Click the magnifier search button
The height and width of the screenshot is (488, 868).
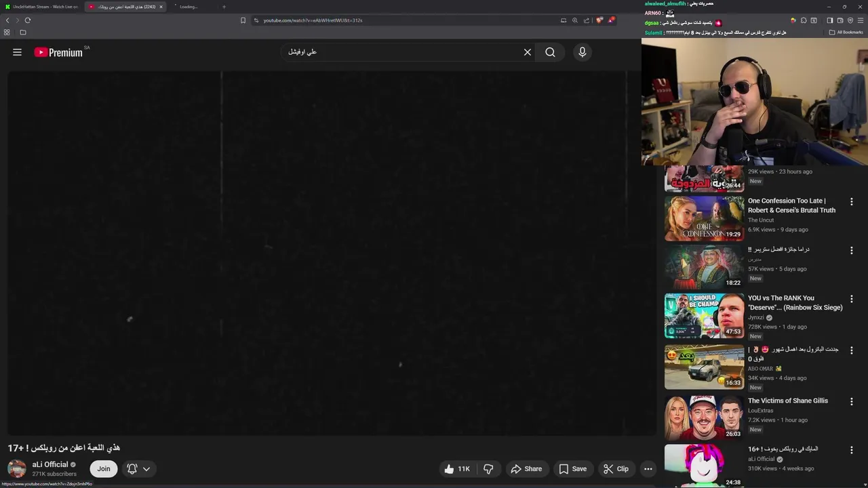[550, 52]
